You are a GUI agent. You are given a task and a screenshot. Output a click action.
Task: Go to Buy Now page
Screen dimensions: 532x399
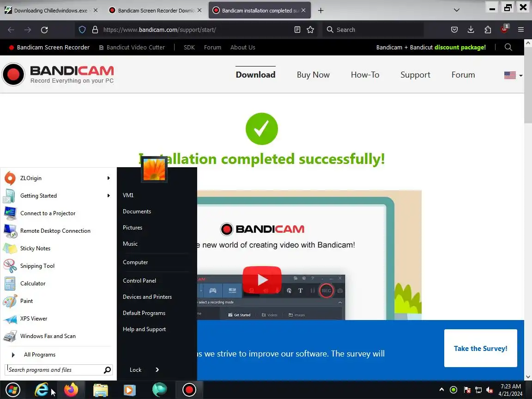click(x=313, y=75)
